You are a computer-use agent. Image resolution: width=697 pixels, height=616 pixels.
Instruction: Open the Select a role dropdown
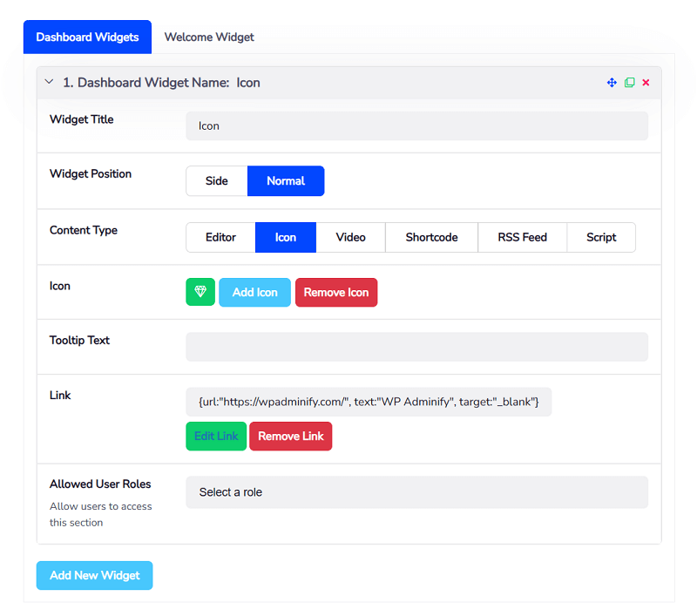point(416,492)
